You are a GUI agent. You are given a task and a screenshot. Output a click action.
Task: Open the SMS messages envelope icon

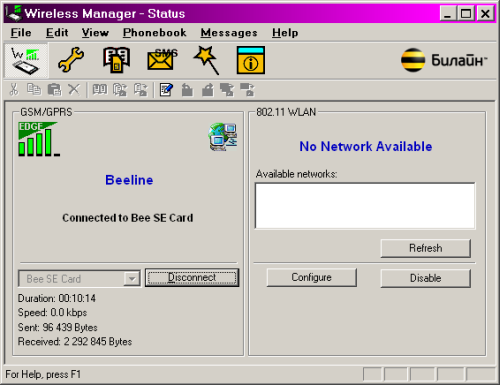point(162,60)
